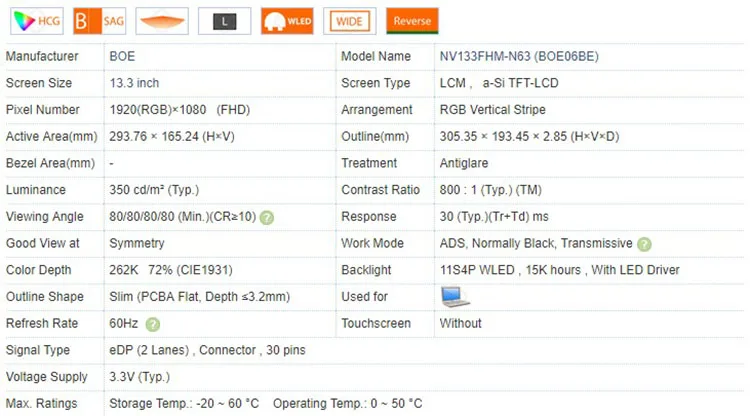Click help icon next to 60Hz
Screen dimensions: 750x416
(152, 324)
